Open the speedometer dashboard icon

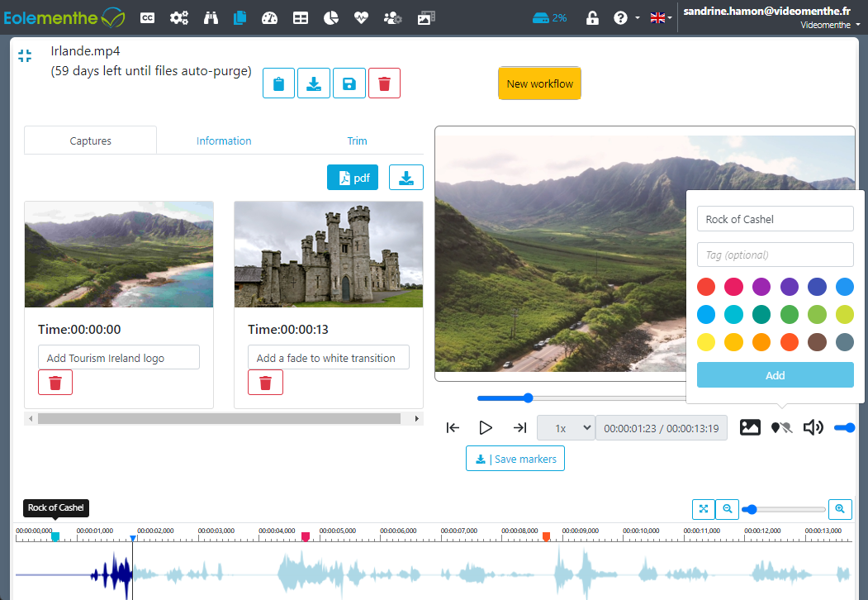[x=269, y=17]
